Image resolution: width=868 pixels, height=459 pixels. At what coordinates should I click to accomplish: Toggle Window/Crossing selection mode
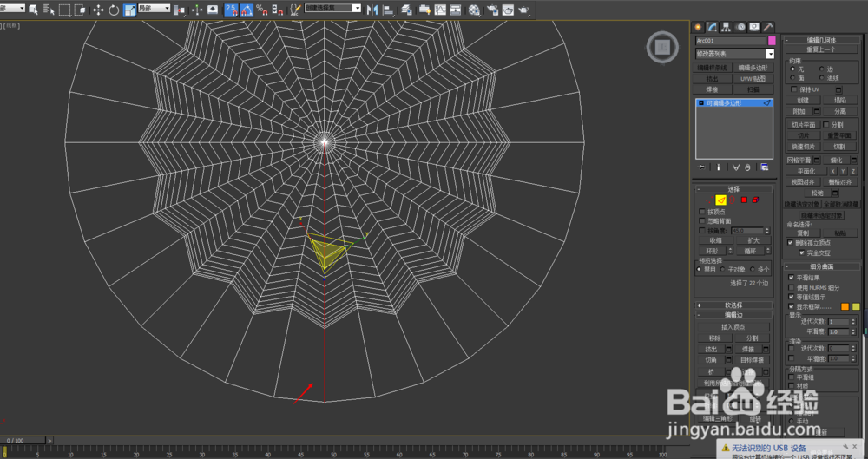pos(80,10)
